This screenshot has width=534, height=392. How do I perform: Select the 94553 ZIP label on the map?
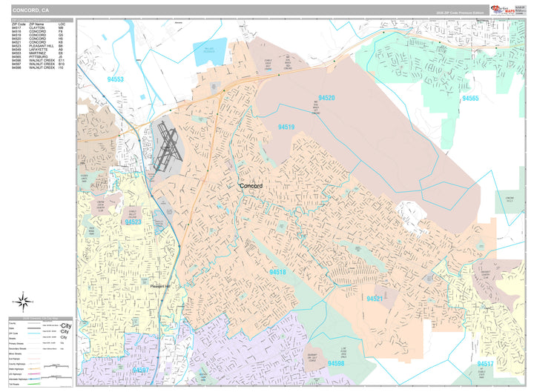click(116, 79)
